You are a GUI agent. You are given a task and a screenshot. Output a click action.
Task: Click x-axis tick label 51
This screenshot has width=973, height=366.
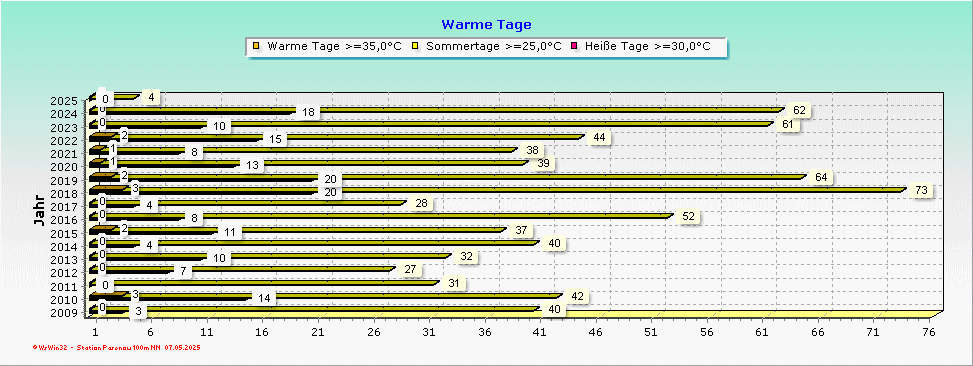(x=651, y=333)
